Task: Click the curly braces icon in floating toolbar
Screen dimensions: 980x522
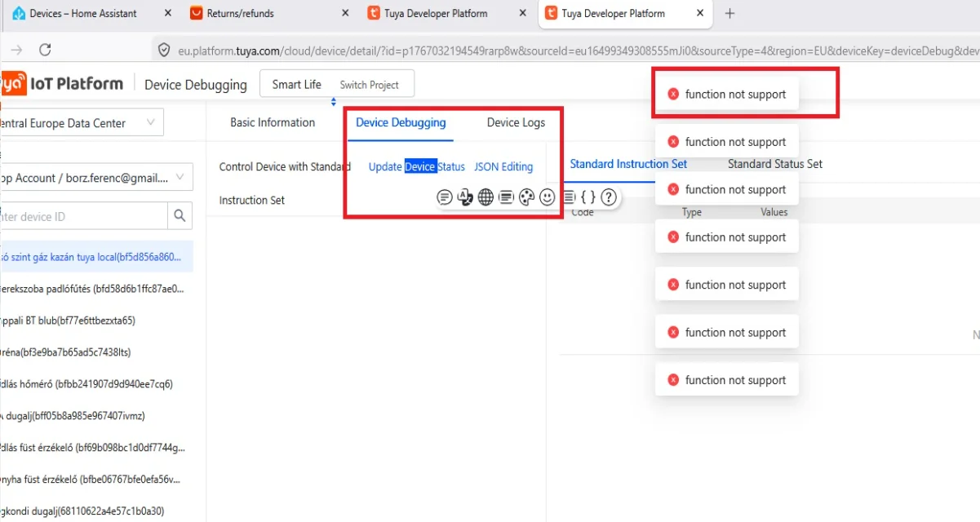Action: [588, 197]
